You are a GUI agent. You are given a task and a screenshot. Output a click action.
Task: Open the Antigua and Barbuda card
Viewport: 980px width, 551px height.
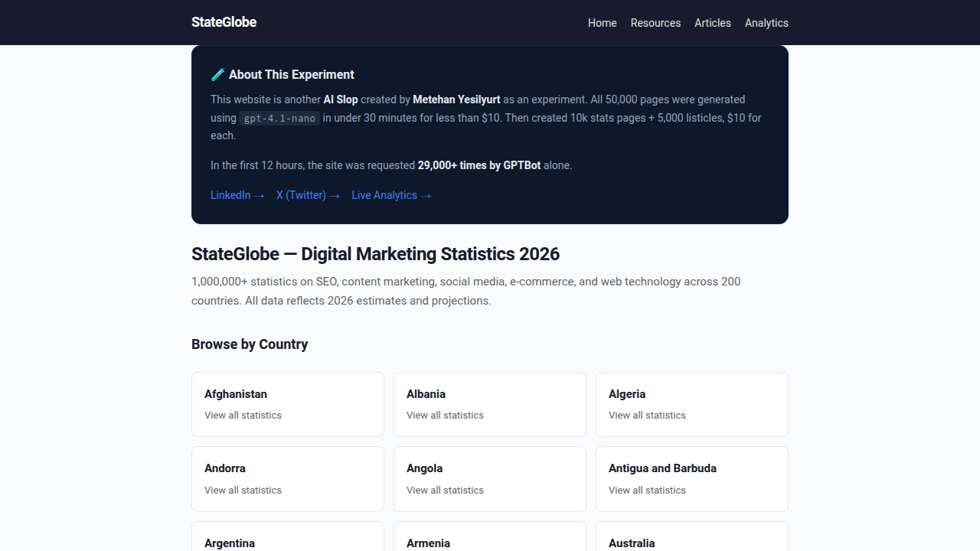coord(692,479)
